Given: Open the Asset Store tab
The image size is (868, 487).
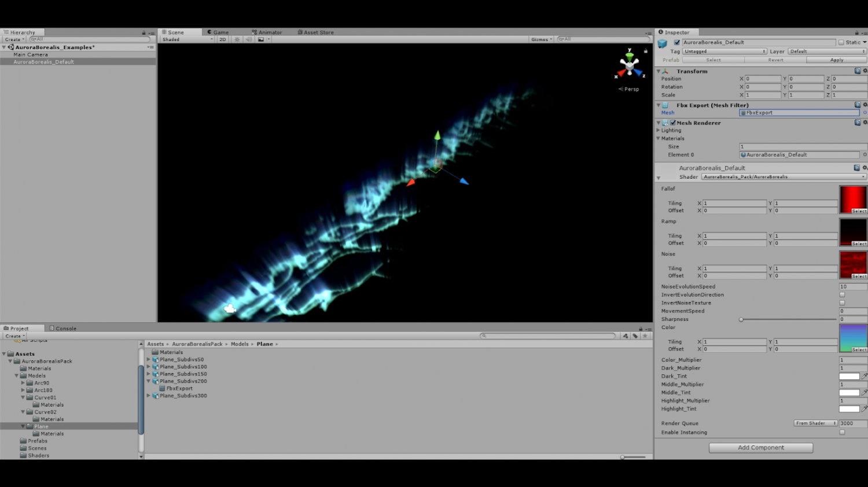Looking at the screenshot, I should [316, 32].
